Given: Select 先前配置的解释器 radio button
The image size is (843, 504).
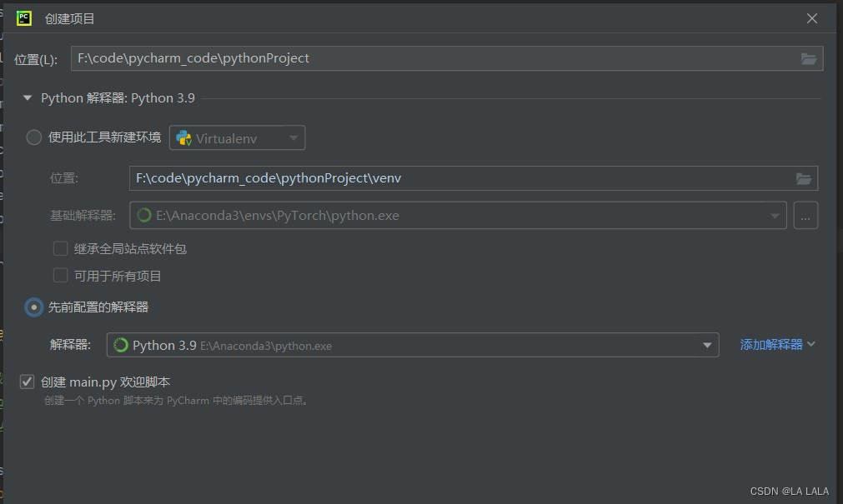Looking at the screenshot, I should pos(34,307).
